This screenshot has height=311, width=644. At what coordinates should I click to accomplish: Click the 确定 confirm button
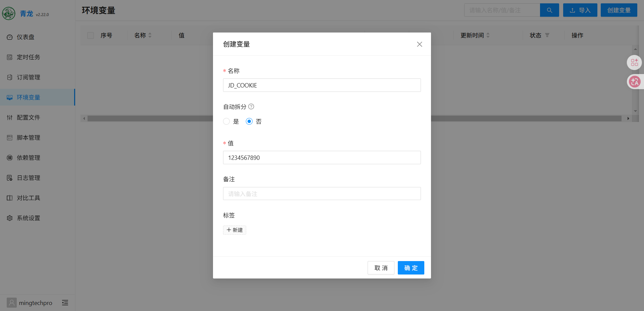coord(411,268)
